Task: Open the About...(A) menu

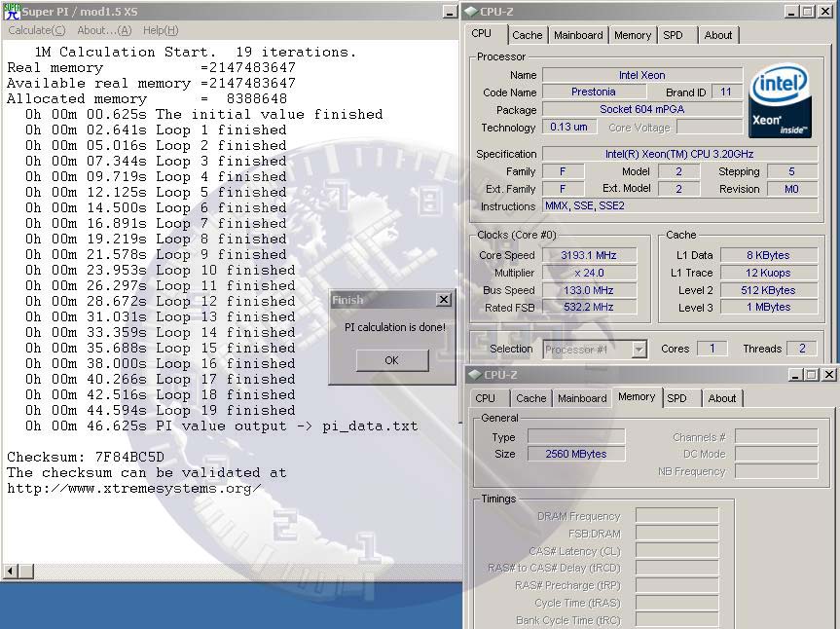Action: pyautogui.click(x=104, y=30)
